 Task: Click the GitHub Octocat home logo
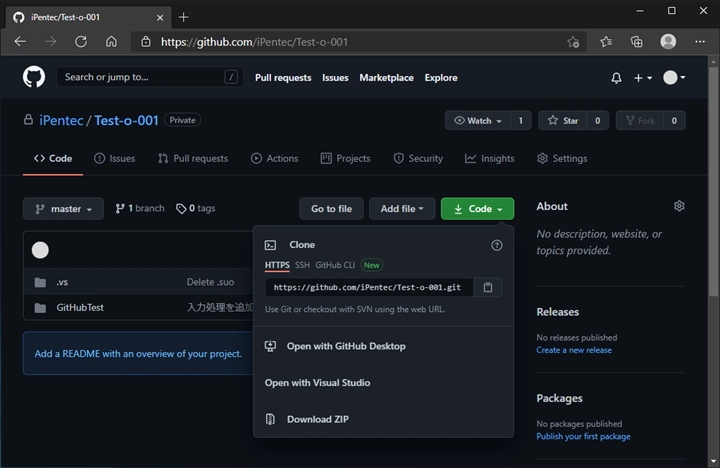[x=34, y=77]
